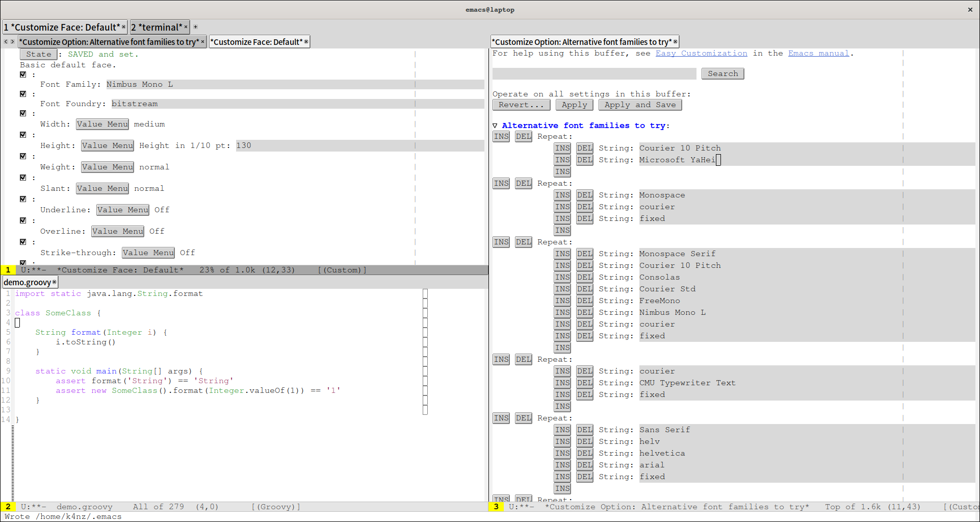Click the new tab plus icon
Viewport: 980px width, 522px height.
tap(195, 27)
